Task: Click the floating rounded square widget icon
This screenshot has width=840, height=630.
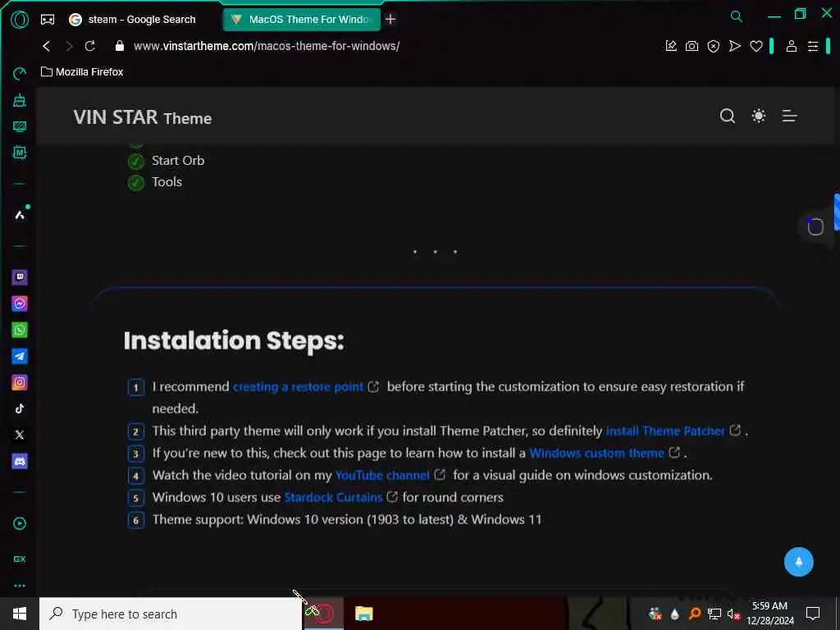Action: click(x=815, y=226)
